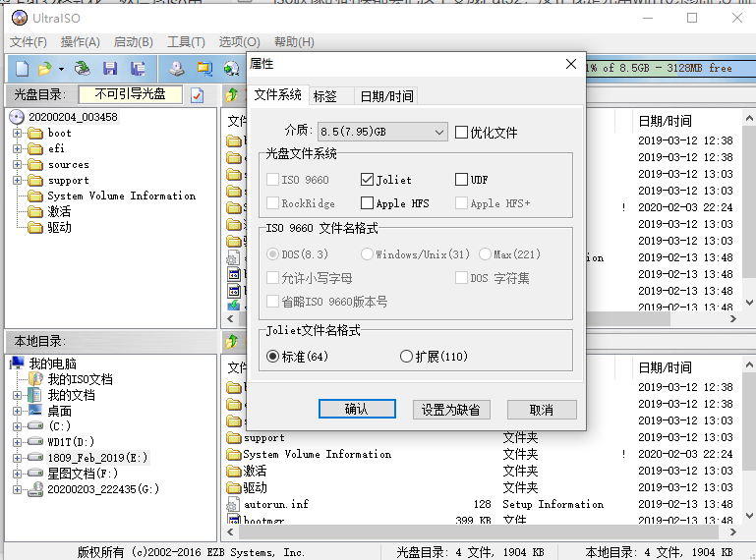Uncheck the Joliet checkbox
The image size is (756, 560).
pyautogui.click(x=367, y=180)
